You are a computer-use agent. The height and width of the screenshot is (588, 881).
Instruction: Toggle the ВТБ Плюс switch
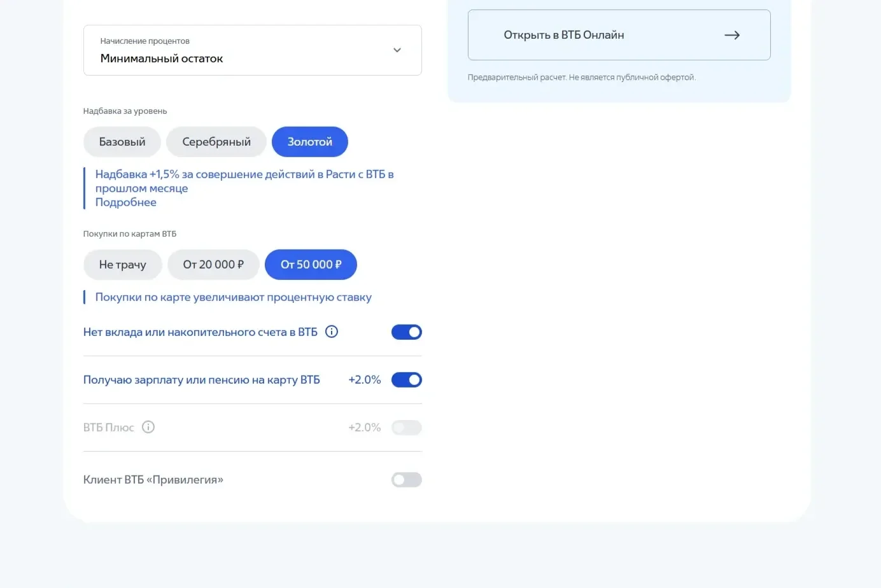pyautogui.click(x=407, y=428)
